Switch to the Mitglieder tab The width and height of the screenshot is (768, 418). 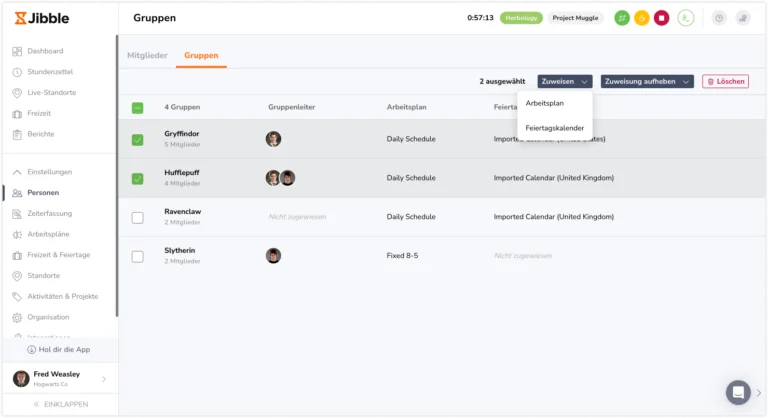(x=147, y=55)
